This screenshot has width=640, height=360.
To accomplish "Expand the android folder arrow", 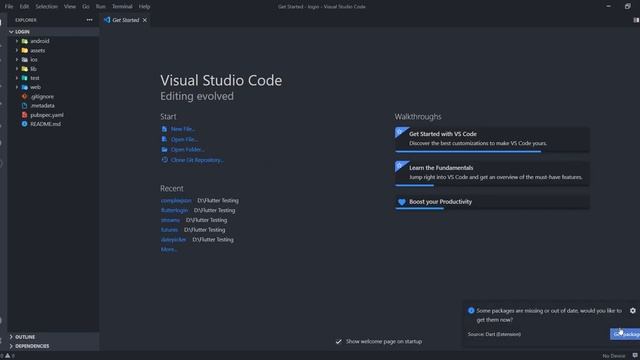I will (17, 41).
